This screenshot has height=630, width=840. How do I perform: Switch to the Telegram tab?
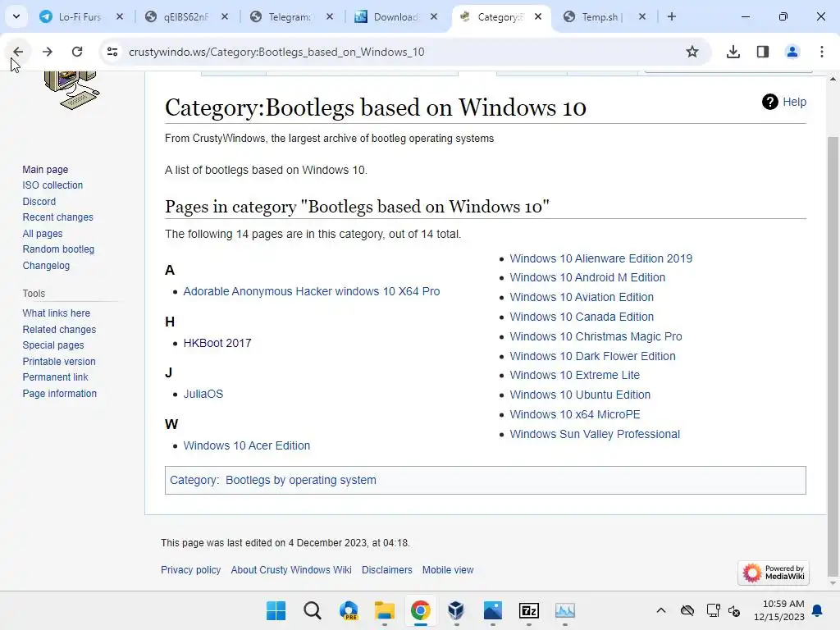(290, 16)
